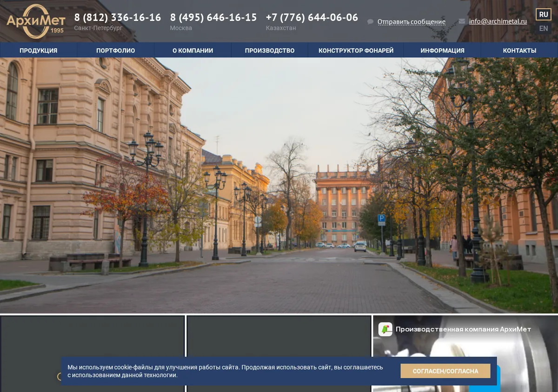Switch site language to RU
This screenshot has width=558, height=392.
544,14
